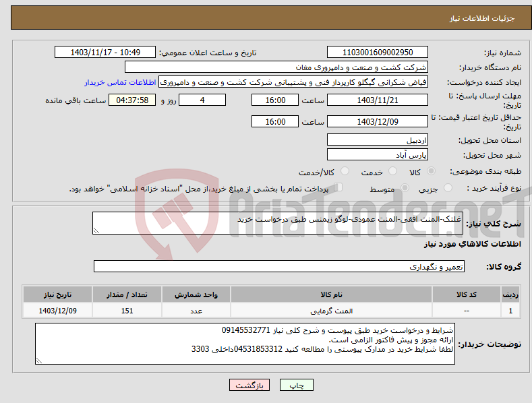
Task: Click the response deadline date 1403/11/21
Action: click(x=378, y=100)
